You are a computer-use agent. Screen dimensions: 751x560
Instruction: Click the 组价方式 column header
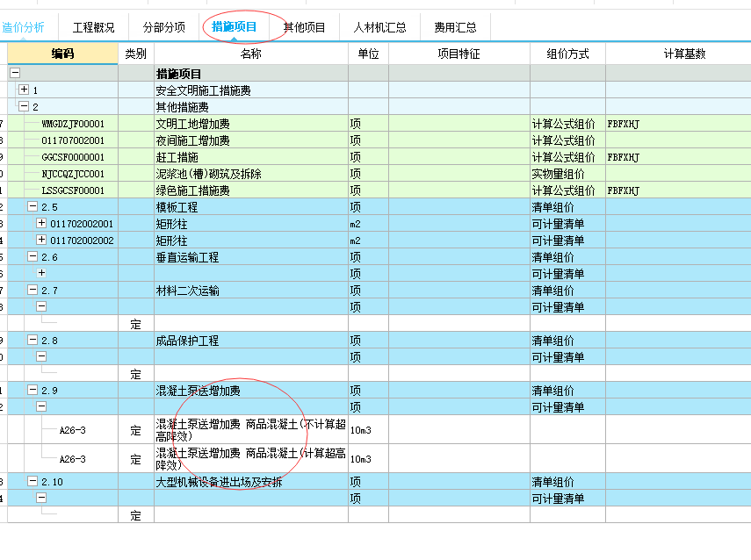coord(567,54)
